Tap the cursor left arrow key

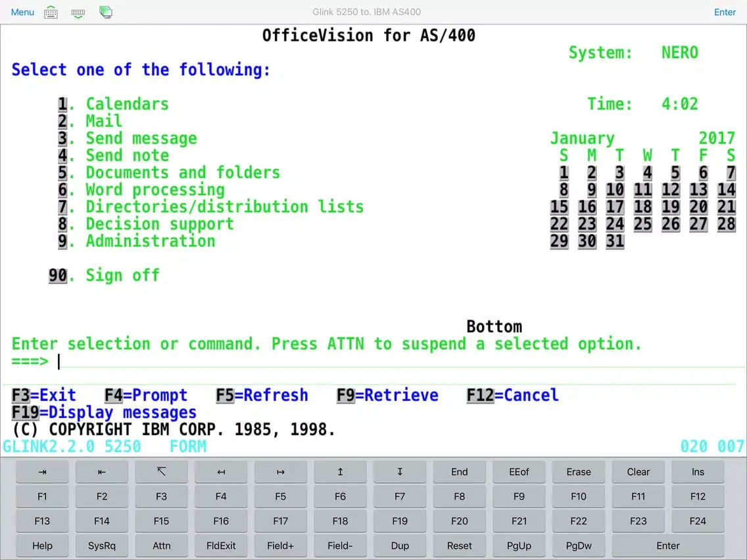[x=221, y=472]
